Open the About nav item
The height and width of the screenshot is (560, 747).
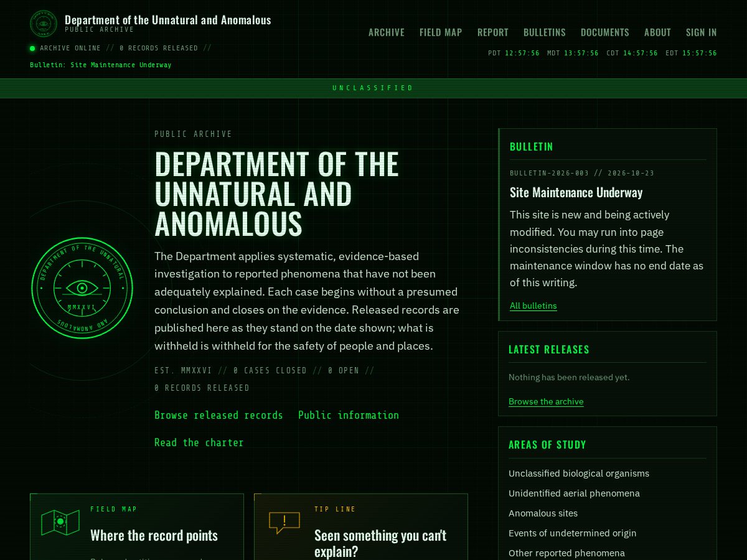[657, 32]
